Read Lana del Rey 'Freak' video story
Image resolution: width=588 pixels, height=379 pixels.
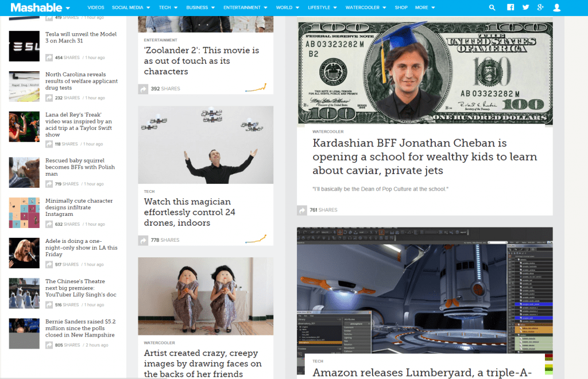[79, 125]
